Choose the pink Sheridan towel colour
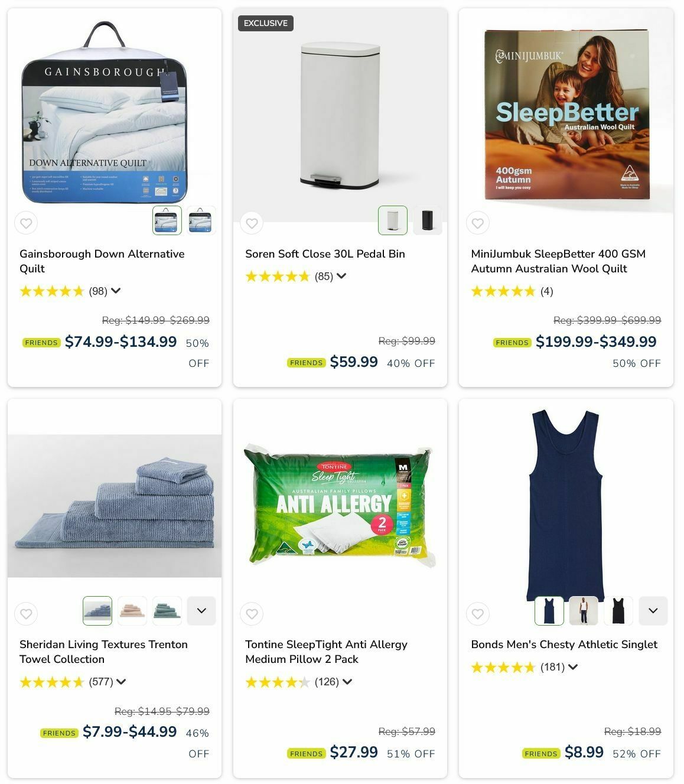Screen dimensions: 684x784 point(132,611)
